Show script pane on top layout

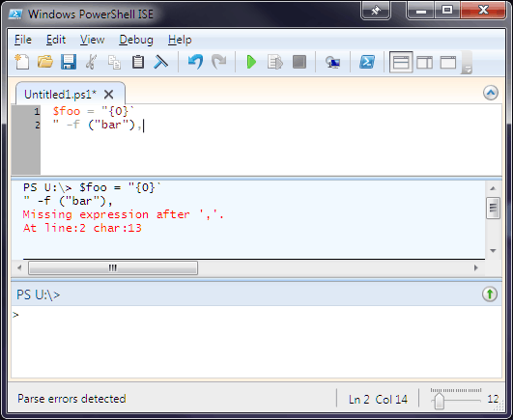(x=401, y=62)
